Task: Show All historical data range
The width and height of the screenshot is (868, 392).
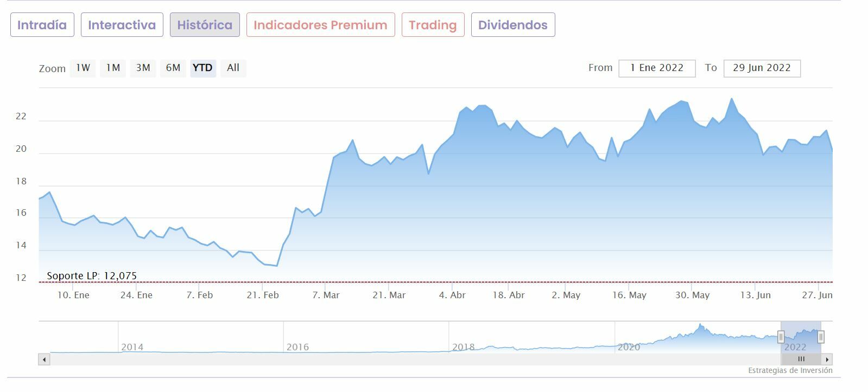Action: tap(233, 68)
